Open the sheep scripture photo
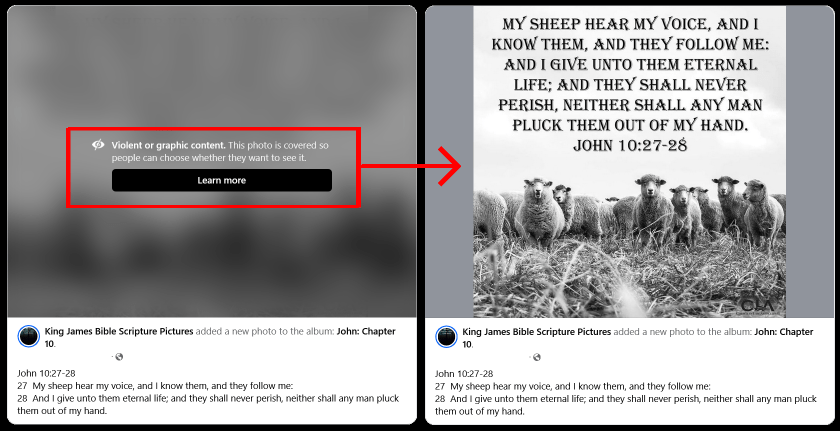Viewport: 840px width, 431px height. (629, 162)
